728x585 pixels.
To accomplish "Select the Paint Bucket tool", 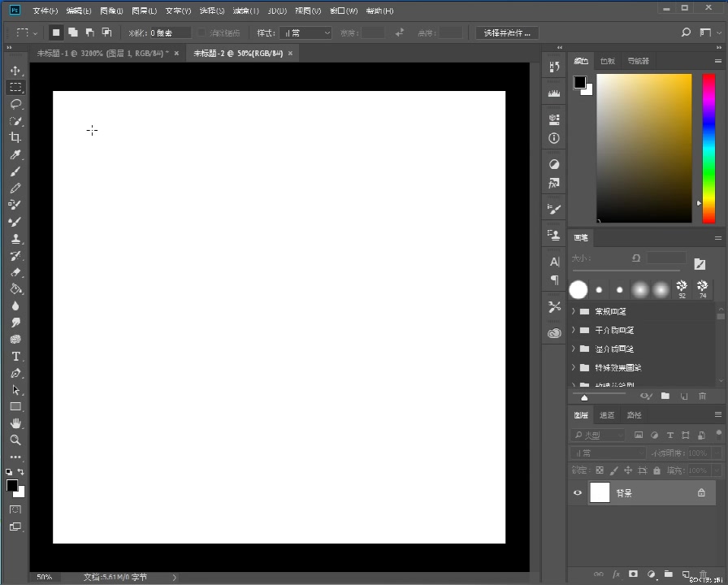I will (15, 288).
